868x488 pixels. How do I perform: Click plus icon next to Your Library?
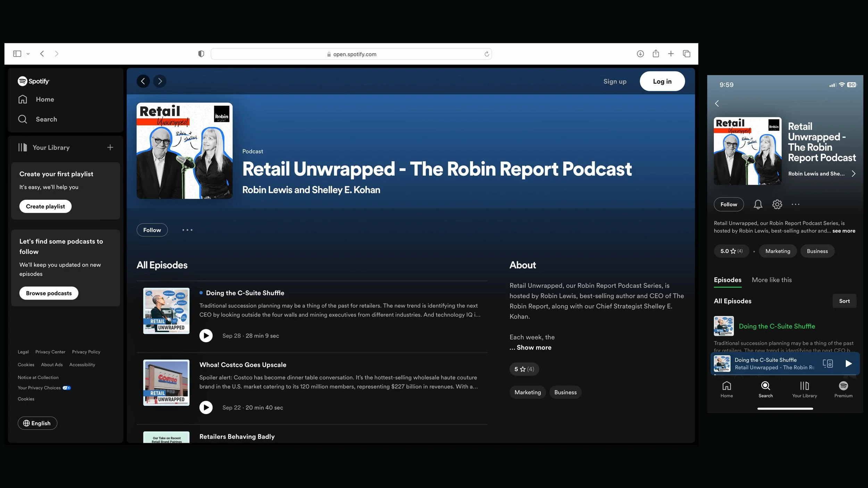110,148
